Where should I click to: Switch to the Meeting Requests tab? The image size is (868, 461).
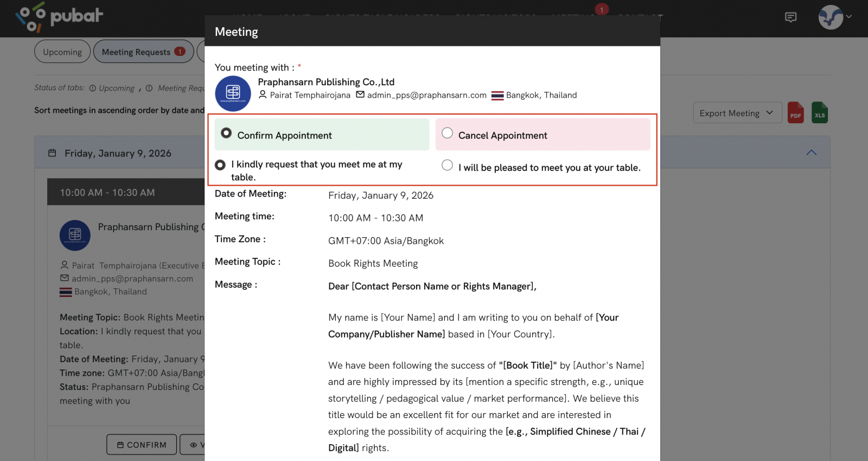click(143, 52)
